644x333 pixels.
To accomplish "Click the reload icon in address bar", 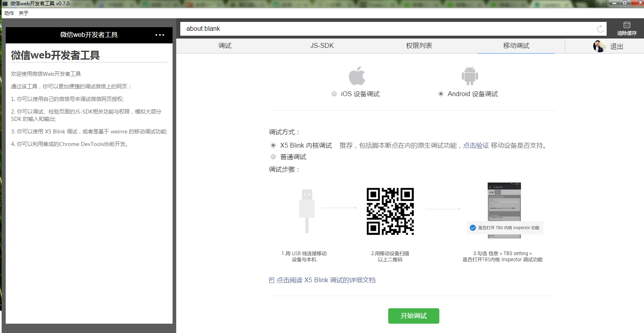I will click(600, 29).
